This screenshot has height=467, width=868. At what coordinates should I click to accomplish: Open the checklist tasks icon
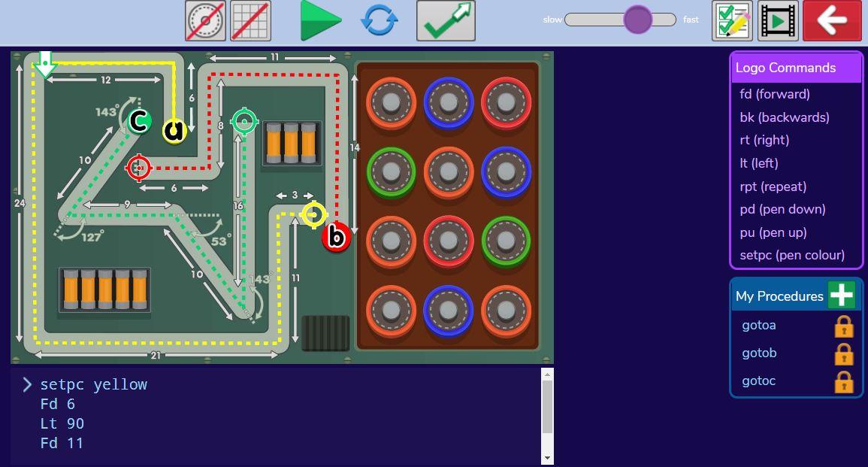[x=732, y=21]
